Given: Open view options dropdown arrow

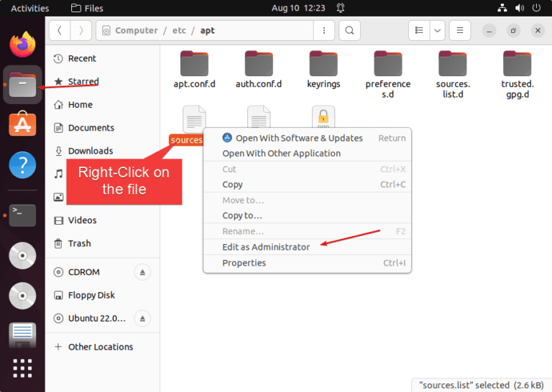Looking at the screenshot, I should (437, 31).
